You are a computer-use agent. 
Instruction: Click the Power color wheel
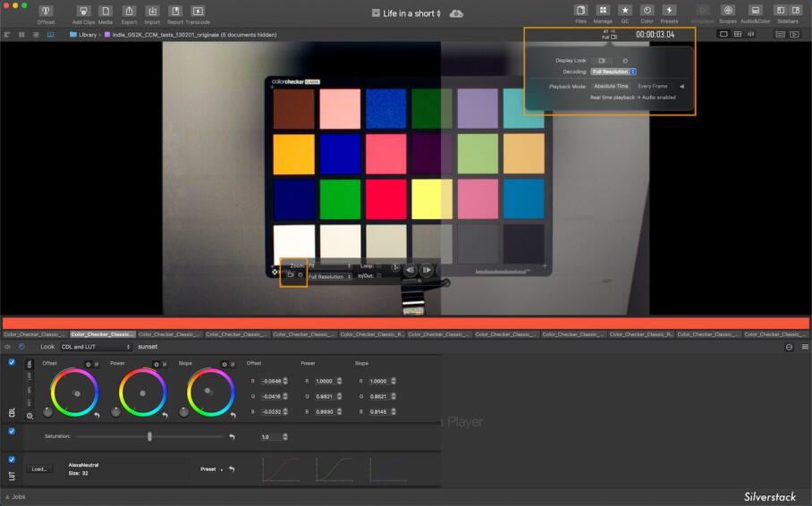(x=142, y=392)
